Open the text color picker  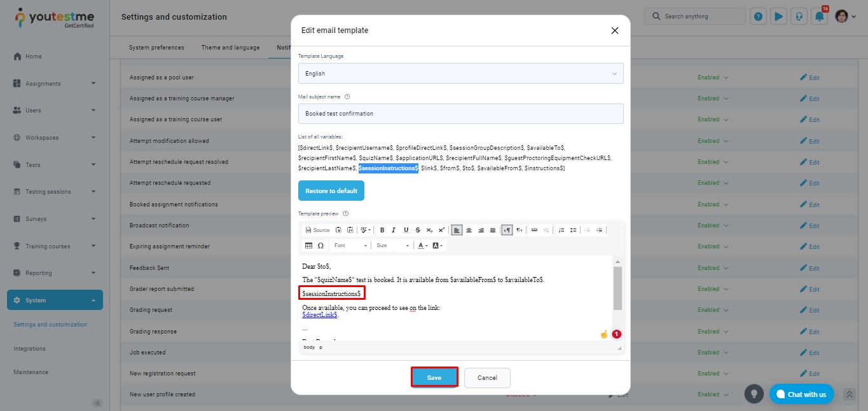click(422, 245)
